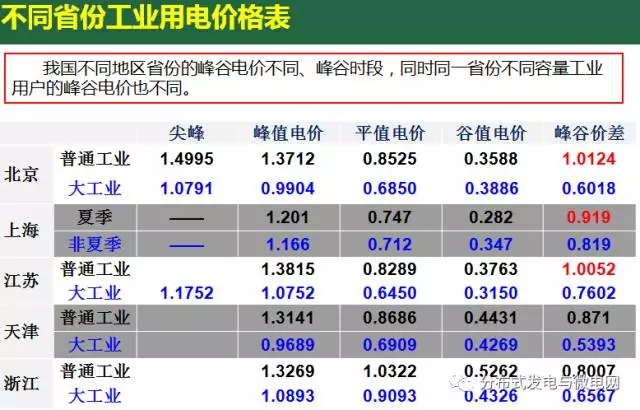Select the 1.4995 peak price cell
This screenshot has width=640, height=410.
[x=186, y=159]
